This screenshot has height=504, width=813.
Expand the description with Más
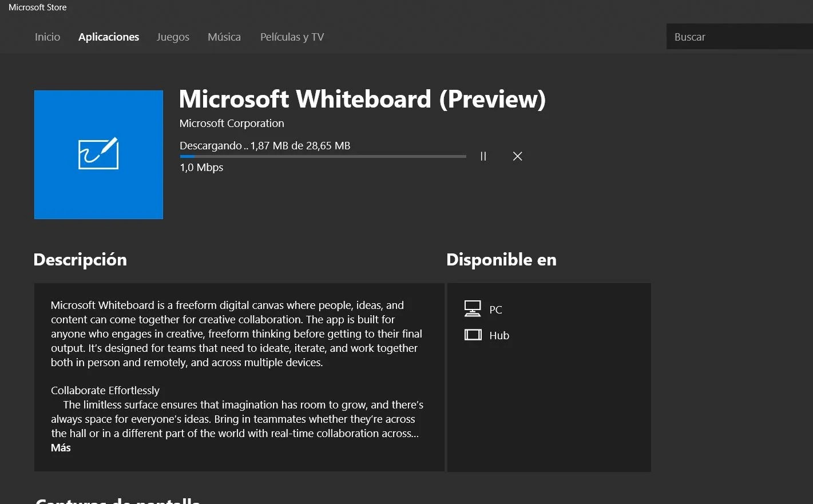point(60,447)
